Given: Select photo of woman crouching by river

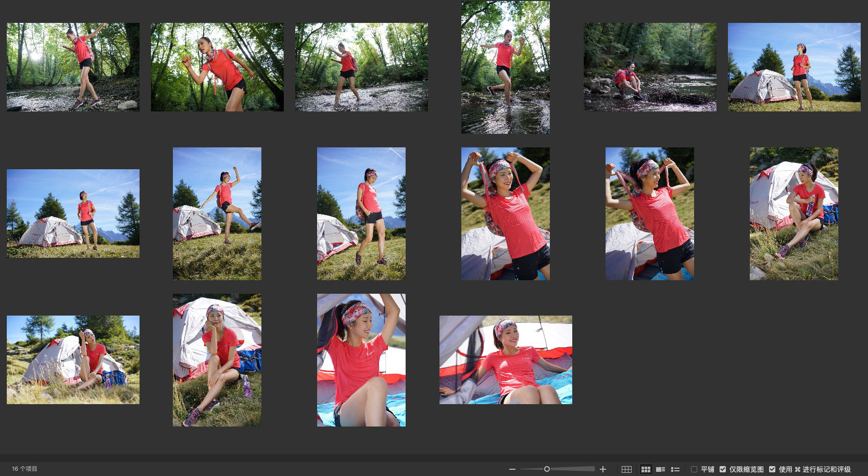Looking at the screenshot, I should (x=649, y=67).
